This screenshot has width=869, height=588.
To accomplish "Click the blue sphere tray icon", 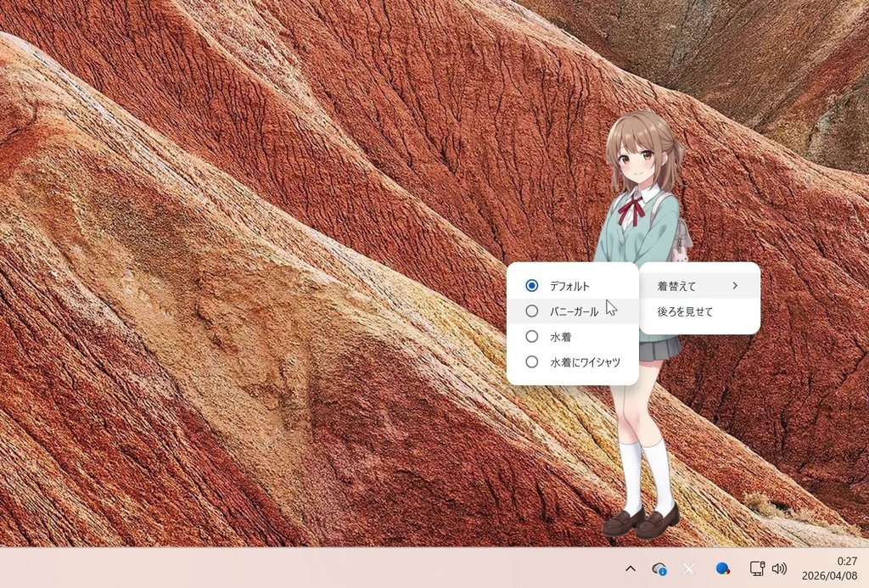I will click(724, 568).
